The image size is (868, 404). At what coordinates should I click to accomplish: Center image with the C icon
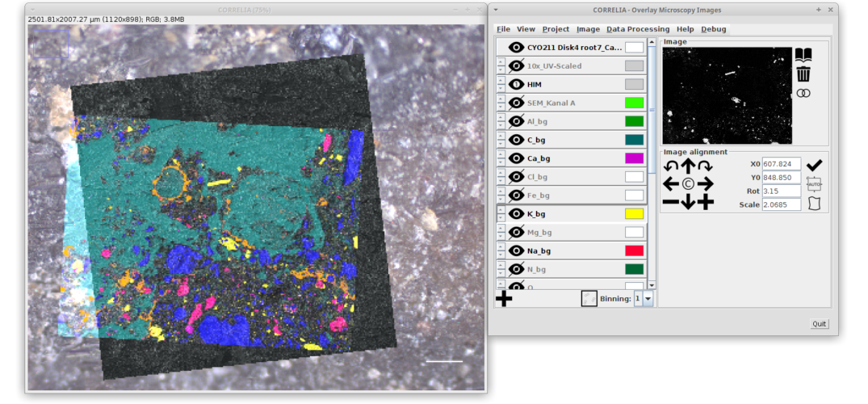click(688, 184)
